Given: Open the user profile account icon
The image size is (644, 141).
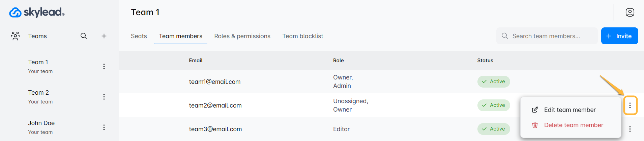Looking at the screenshot, I should click(x=630, y=13).
